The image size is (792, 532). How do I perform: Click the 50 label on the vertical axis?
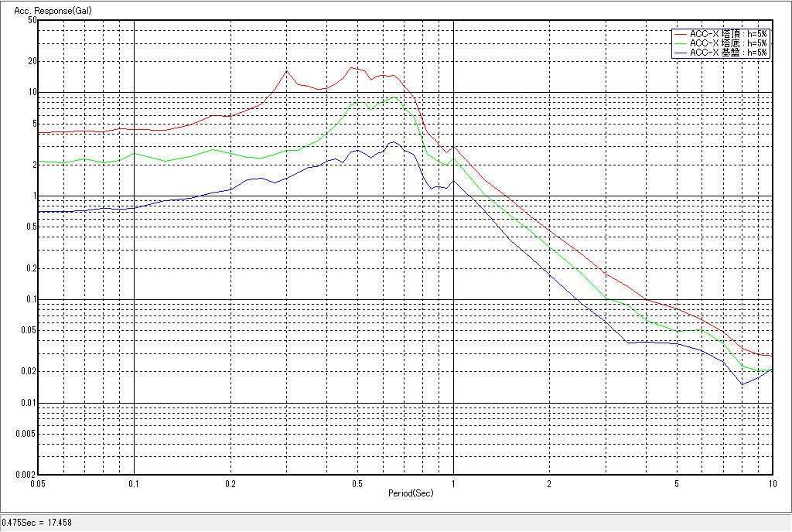(32, 20)
